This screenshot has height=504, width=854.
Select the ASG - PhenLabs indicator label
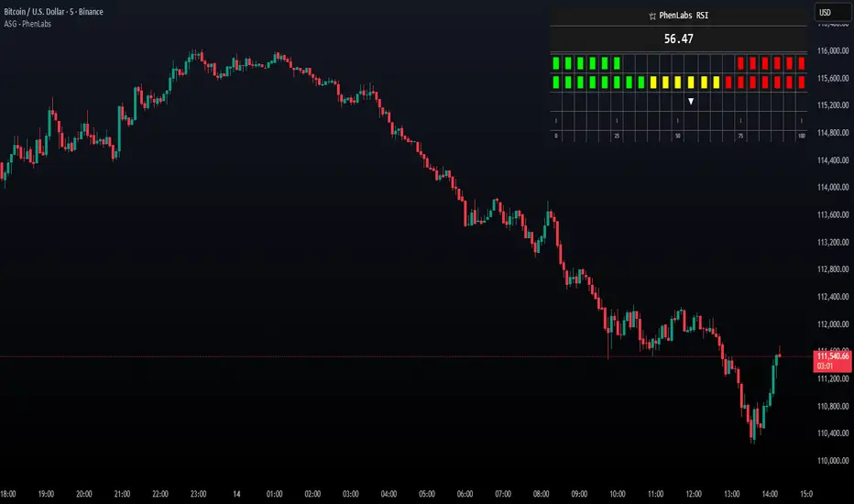(27, 24)
